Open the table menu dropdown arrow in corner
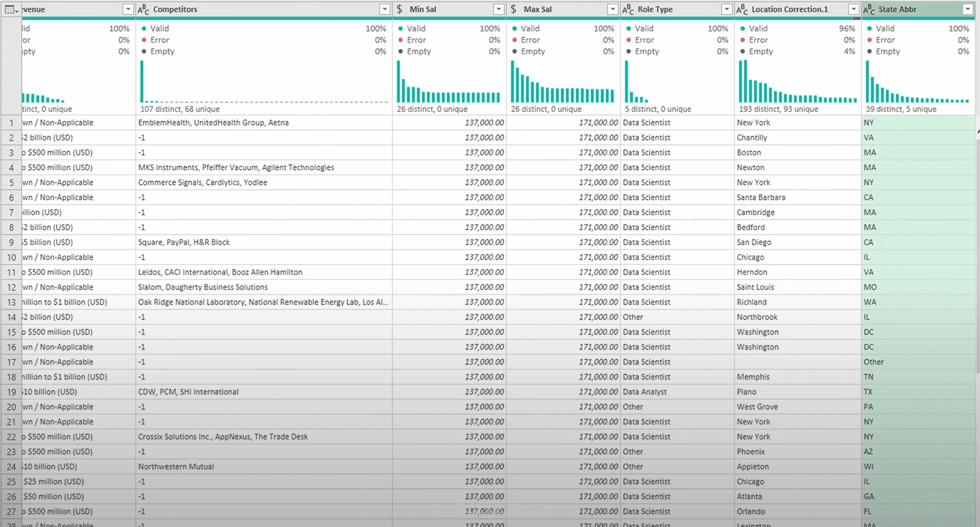 pyautogui.click(x=16, y=10)
